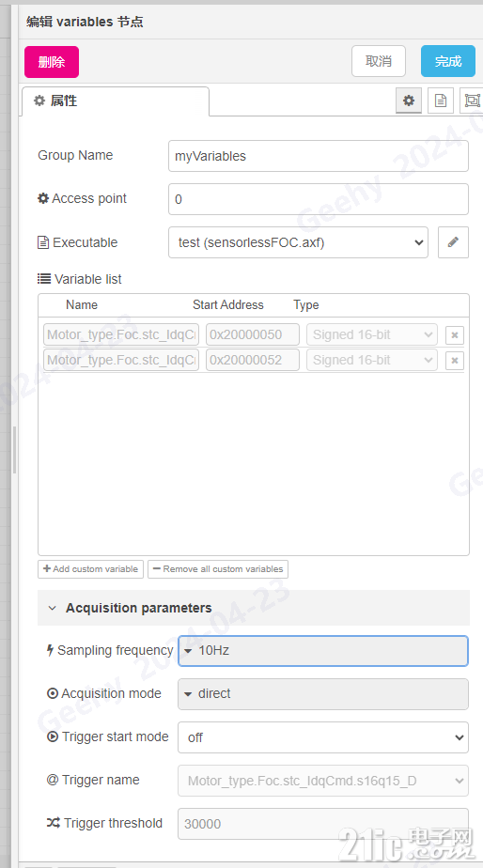This screenshot has width=483, height=868.
Task: Click Add custom variable button
Action: tap(91, 569)
